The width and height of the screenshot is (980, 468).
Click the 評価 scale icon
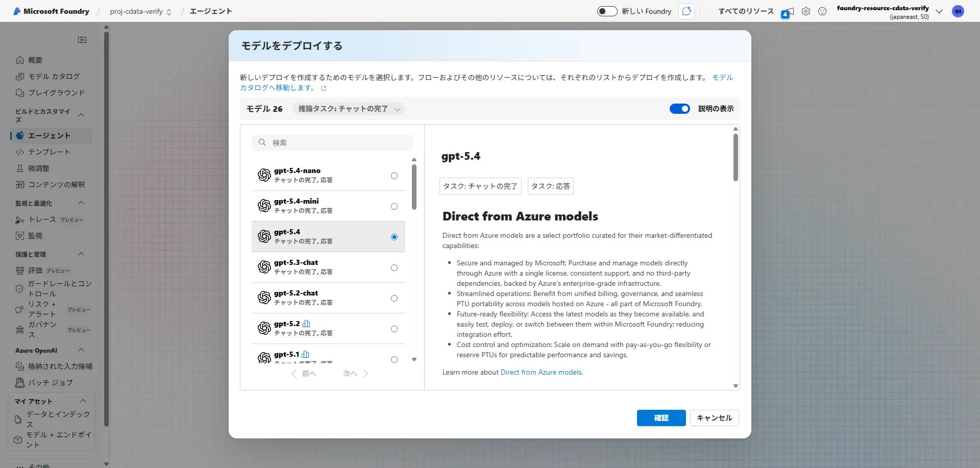(x=20, y=270)
